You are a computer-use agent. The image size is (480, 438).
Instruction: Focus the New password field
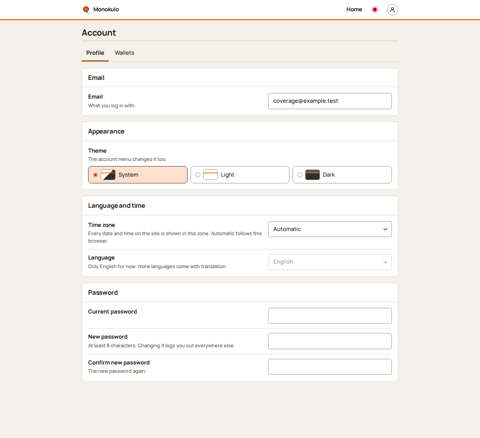[330, 341]
